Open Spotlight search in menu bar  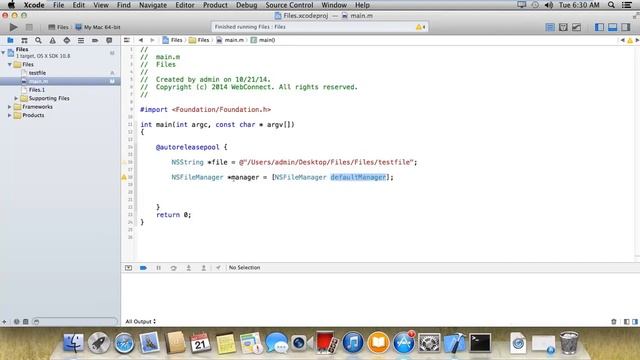(x=611, y=5)
